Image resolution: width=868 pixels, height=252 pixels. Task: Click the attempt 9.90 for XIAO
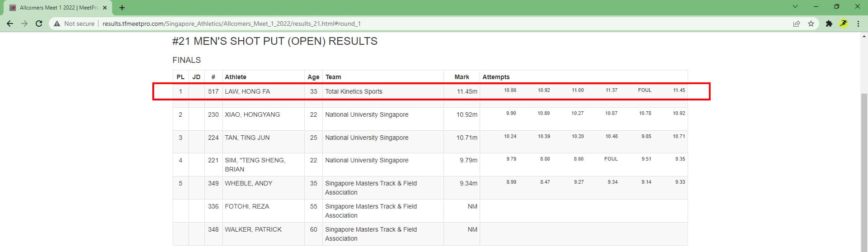[x=511, y=113]
